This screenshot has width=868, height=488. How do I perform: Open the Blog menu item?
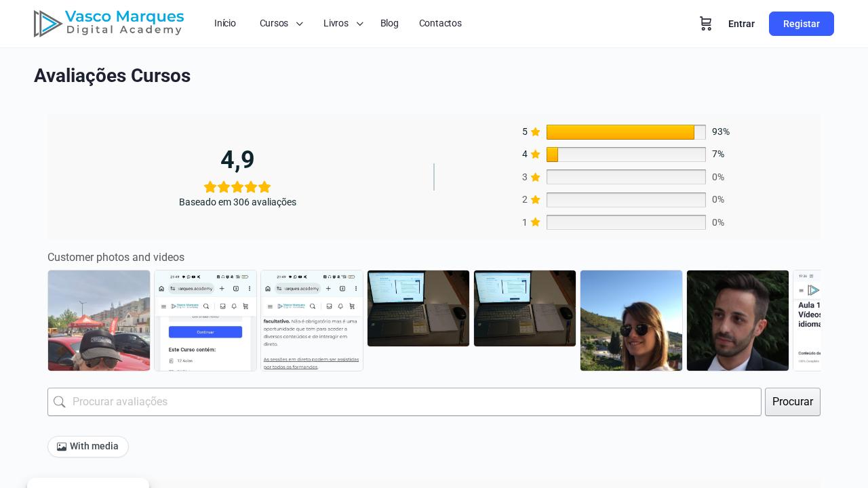389,24
